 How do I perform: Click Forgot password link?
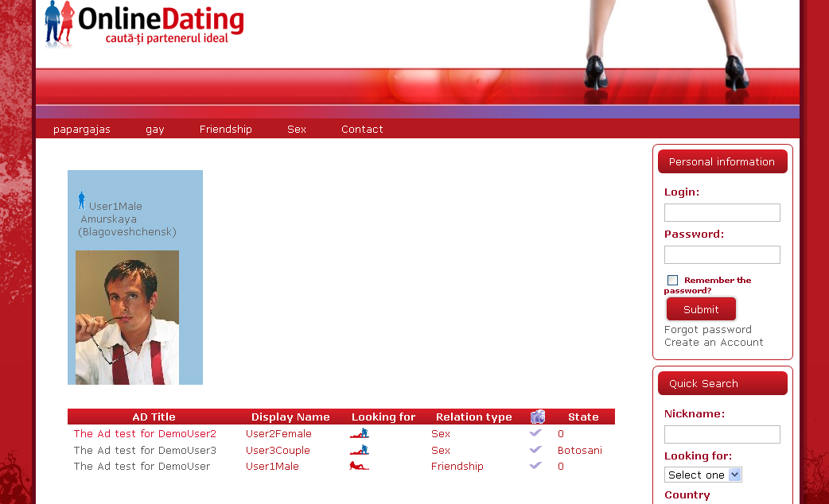click(708, 330)
